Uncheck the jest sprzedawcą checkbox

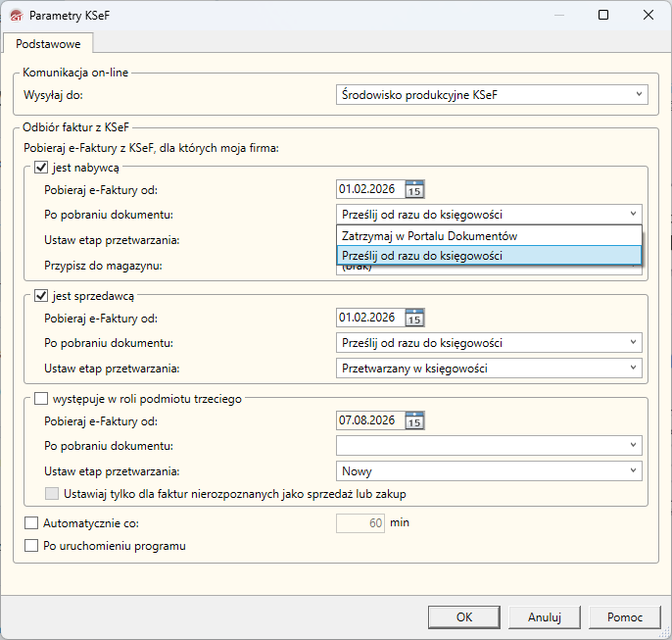pos(41,296)
